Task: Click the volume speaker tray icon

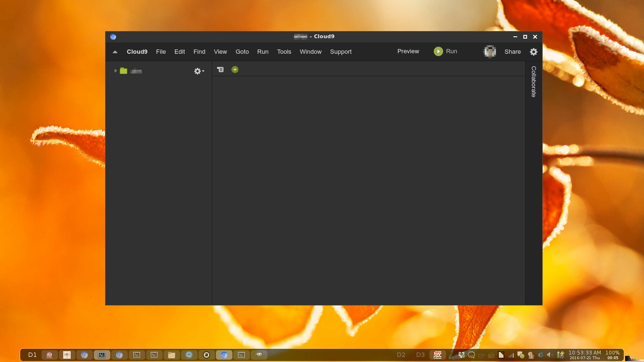Action: 550,355
